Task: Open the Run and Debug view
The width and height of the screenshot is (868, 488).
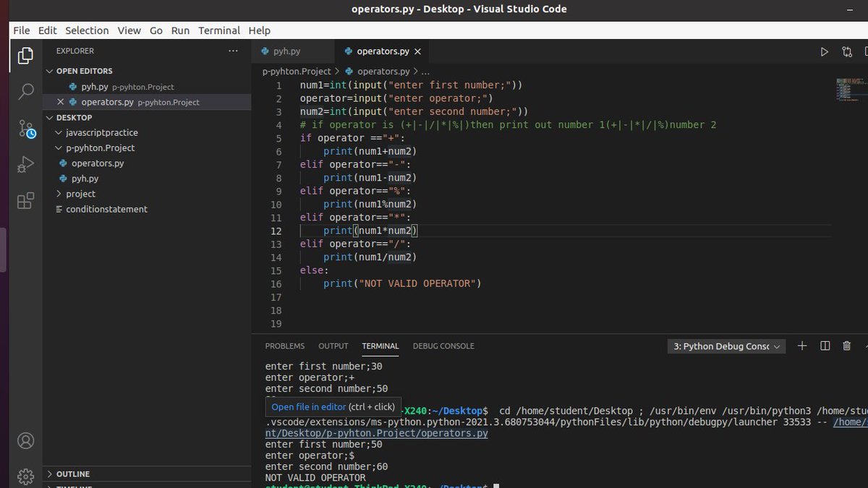Action: 25,165
